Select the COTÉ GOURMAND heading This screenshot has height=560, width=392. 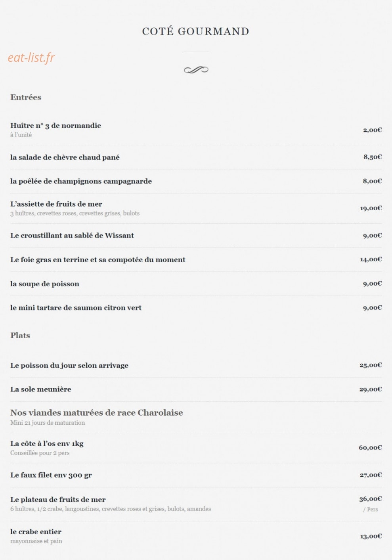(196, 31)
